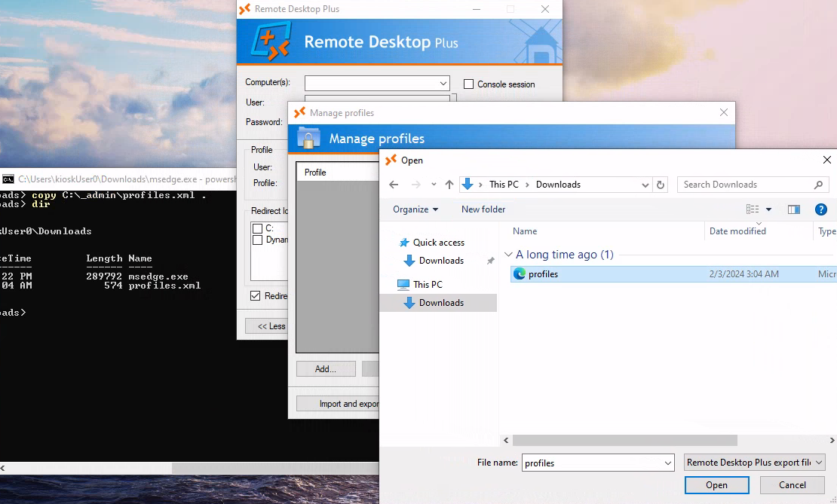This screenshot has width=837, height=504.
Task: Select the profiles file icon
Action: [520, 274]
